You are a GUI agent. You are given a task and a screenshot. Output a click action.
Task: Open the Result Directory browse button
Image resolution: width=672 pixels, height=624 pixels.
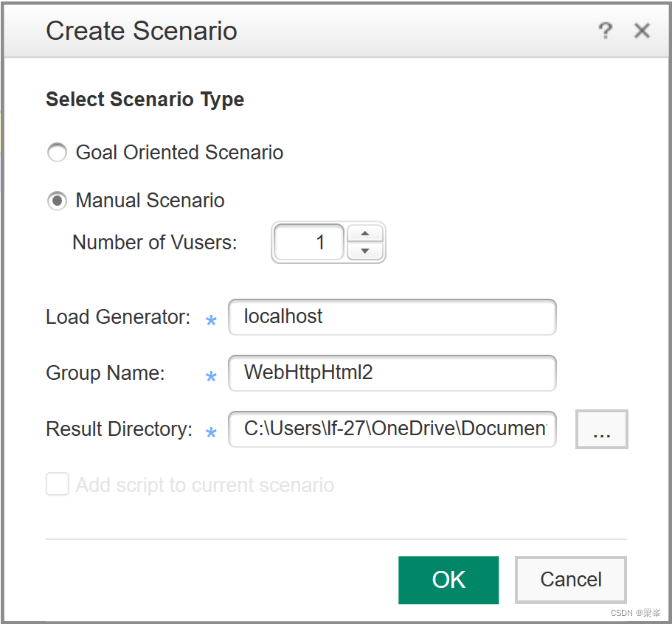[x=601, y=429]
